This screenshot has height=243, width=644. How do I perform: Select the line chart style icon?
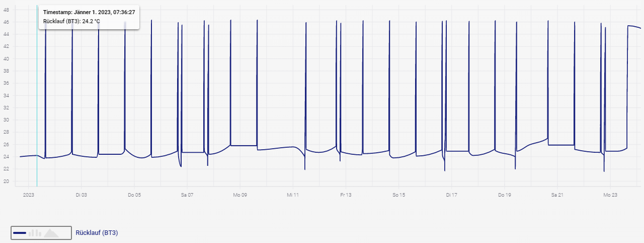tap(20, 233)
